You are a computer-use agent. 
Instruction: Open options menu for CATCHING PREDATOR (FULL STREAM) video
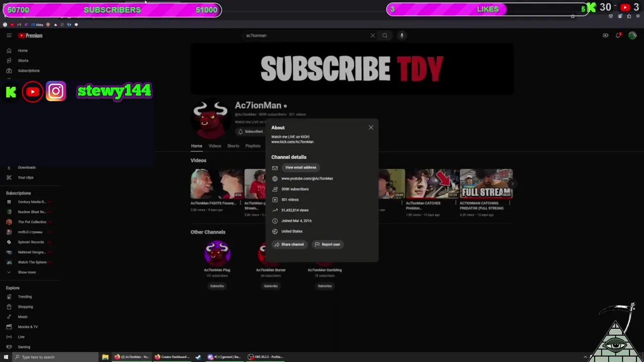pos(510,204)
